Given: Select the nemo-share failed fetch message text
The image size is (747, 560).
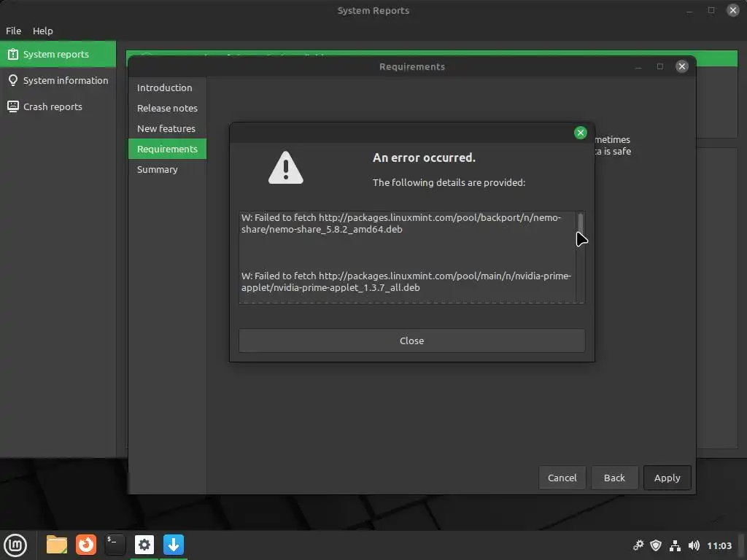Looking at the screenshot, I should pyautogui.click(x=401, y=223).
